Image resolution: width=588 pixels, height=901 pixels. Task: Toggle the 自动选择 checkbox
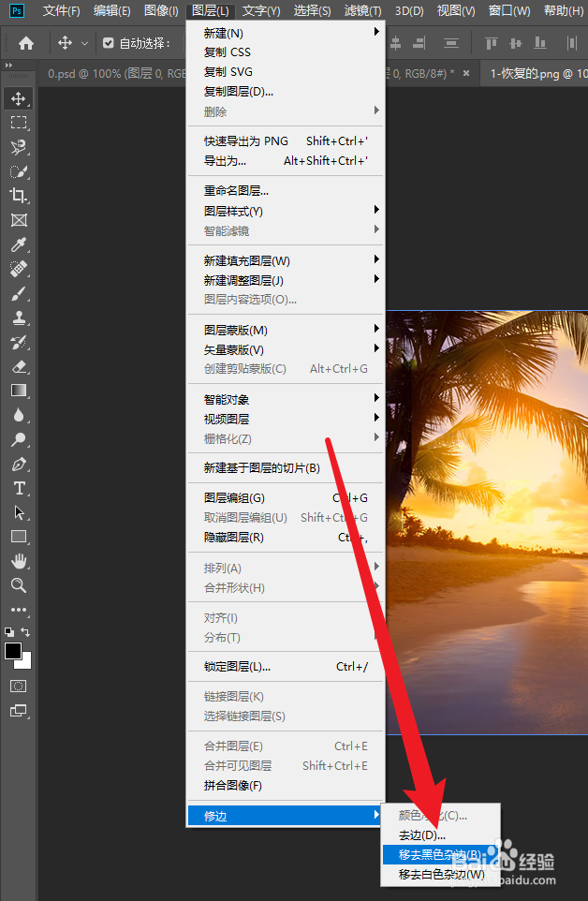[108, 43]
